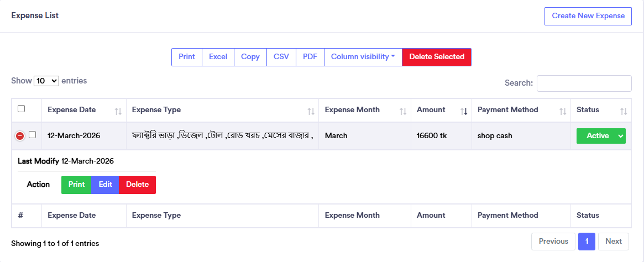The height and width of the screenshot is (262, 644).
Task: Check the 12-March-2026 expense row checkbox
Action: pos(33,135)
